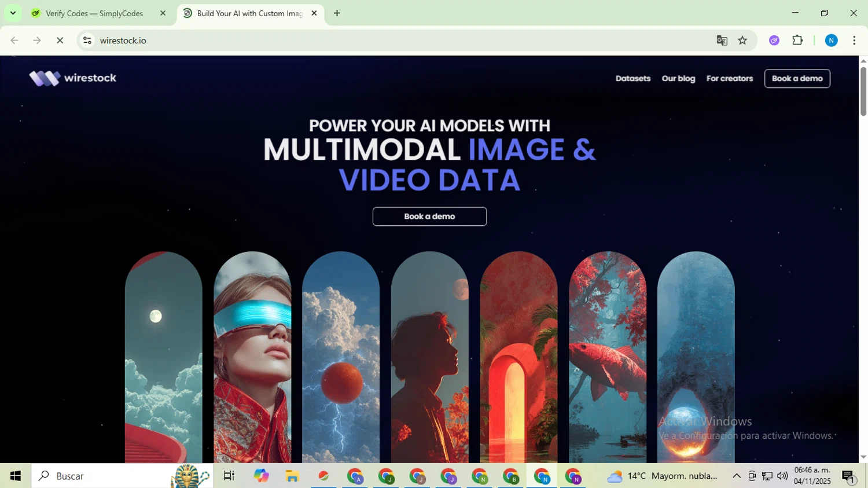Viewport: 868px width, 488px height.
Task: Open the notification center
Action: (848, 476)
